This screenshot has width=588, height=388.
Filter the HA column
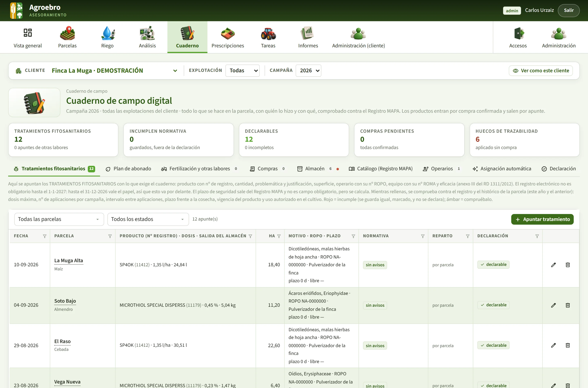pos(279,236)
